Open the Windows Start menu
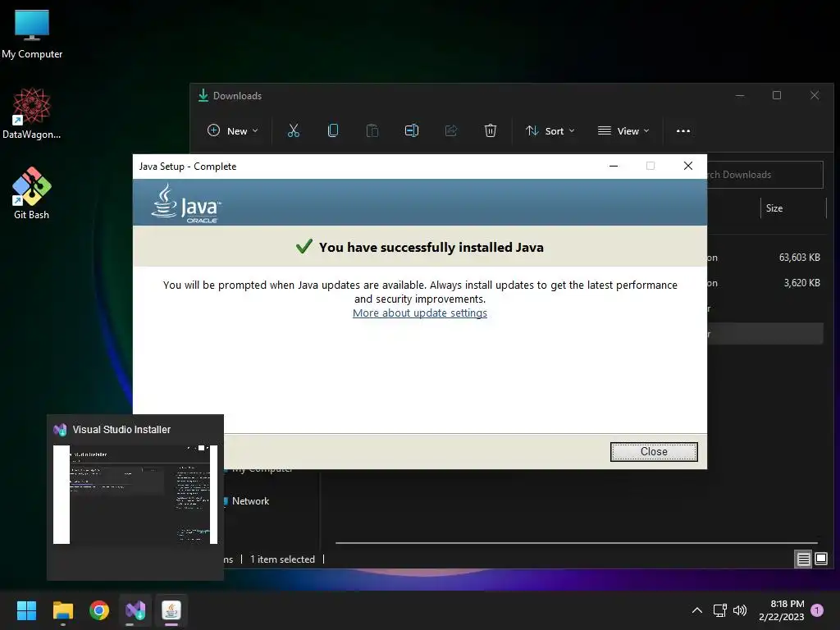The height and width of the screenshot is (630, 840). click(26, 610)
